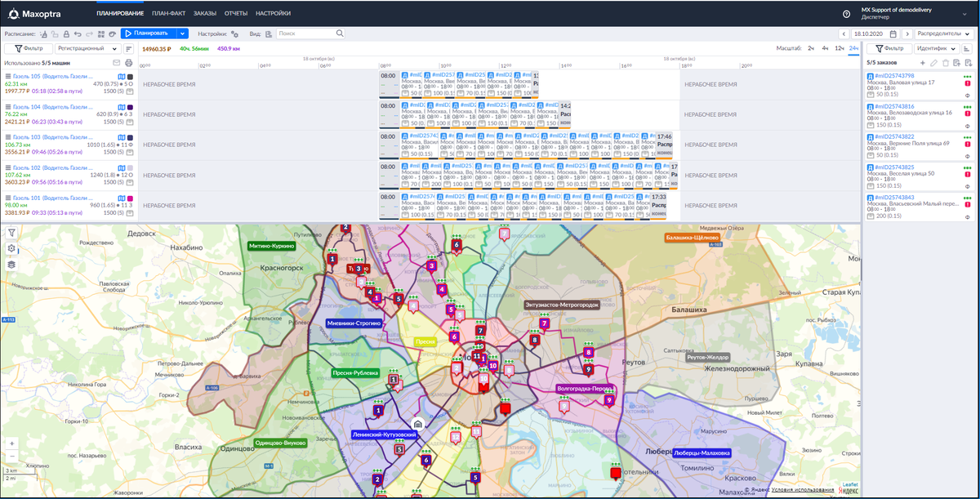Click the map layers icon
Viewport: 980px width, 499px height.
(11, 265)
